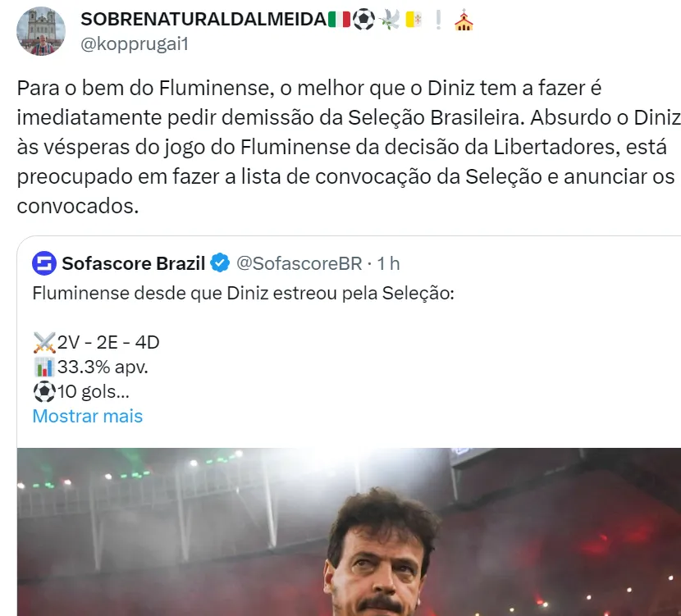
Task: Click the crossed swords emoji in quoted tweet
Action: (x=44, y=342)
